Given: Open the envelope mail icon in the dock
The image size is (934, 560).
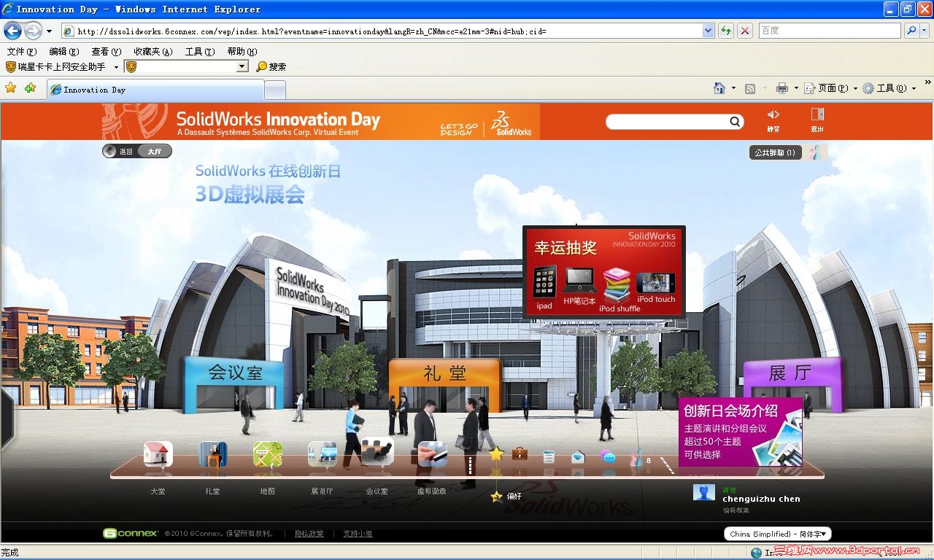Looking at the screenshot, I should point(578,457).
